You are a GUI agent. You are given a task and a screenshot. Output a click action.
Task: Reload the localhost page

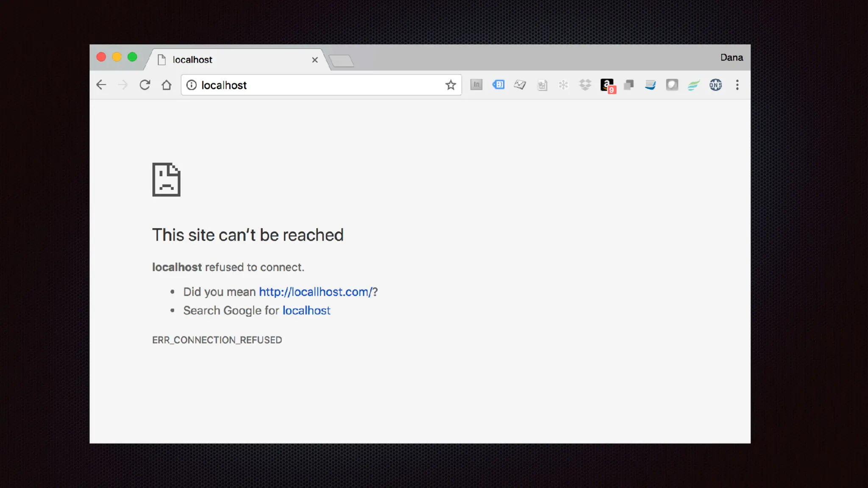(145, 85)
